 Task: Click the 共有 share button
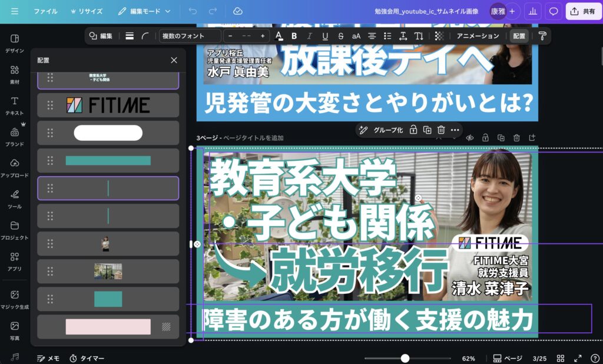[584, 11]
